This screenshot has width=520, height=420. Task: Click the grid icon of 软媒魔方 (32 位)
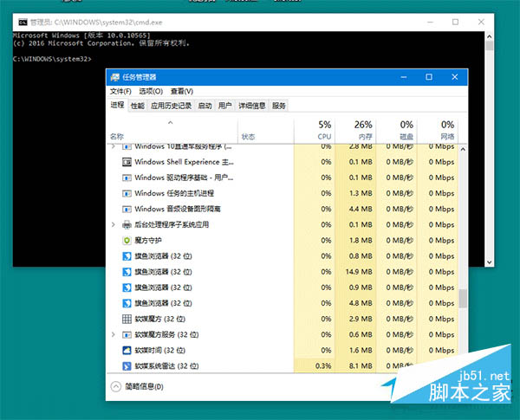pyautogui.click(x=127, y=319)
